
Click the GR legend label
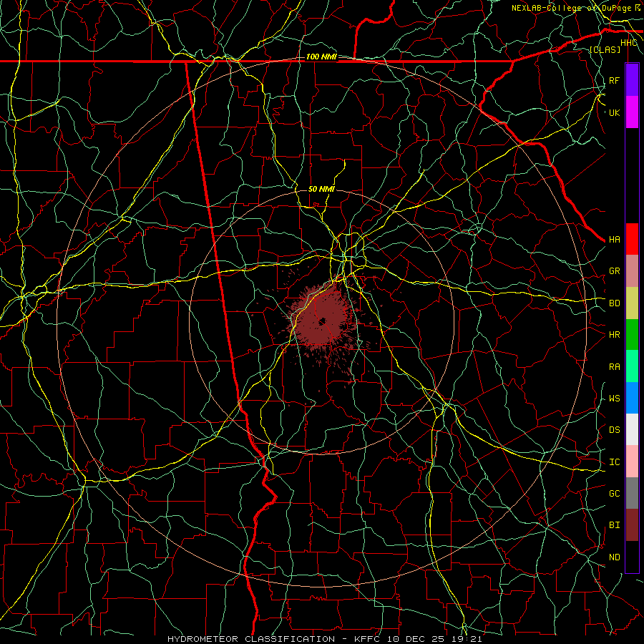coord(614,271)
